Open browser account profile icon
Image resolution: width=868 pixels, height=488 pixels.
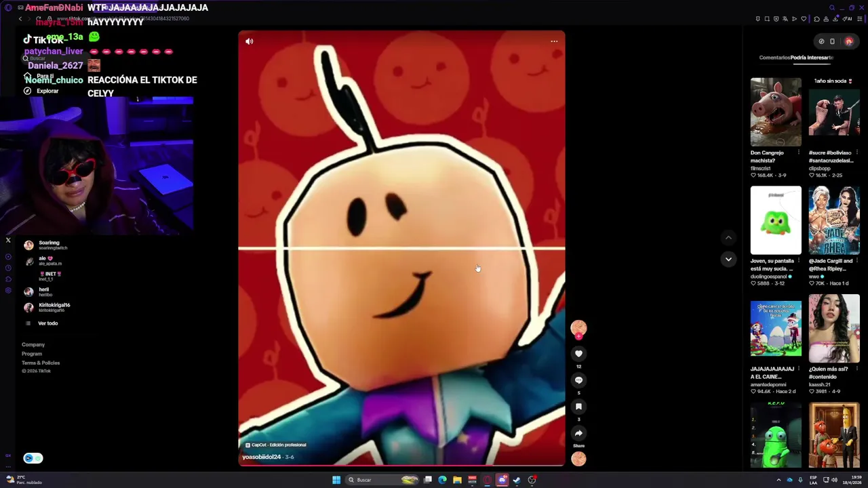[x=826, y=19]
